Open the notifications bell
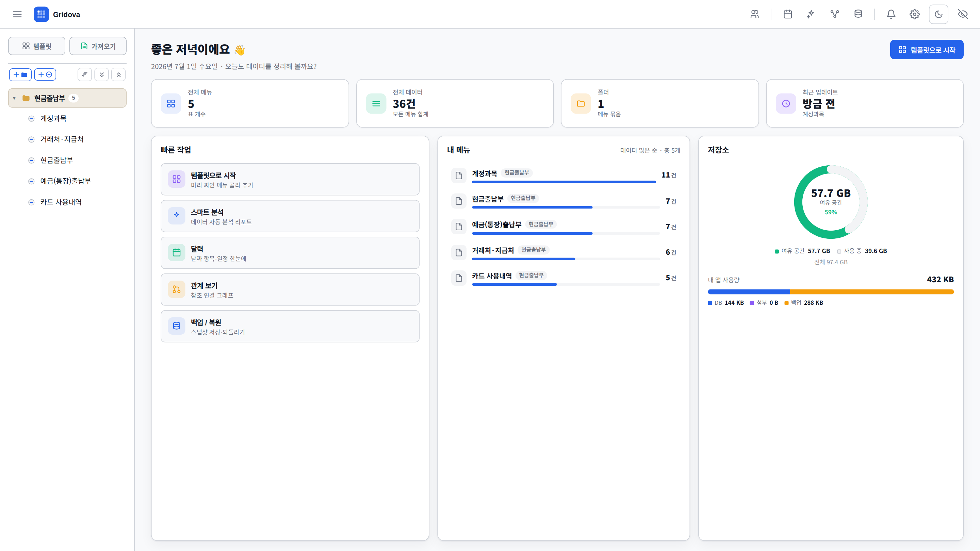This screenshot has height=551, width=980. coord(891,14)
